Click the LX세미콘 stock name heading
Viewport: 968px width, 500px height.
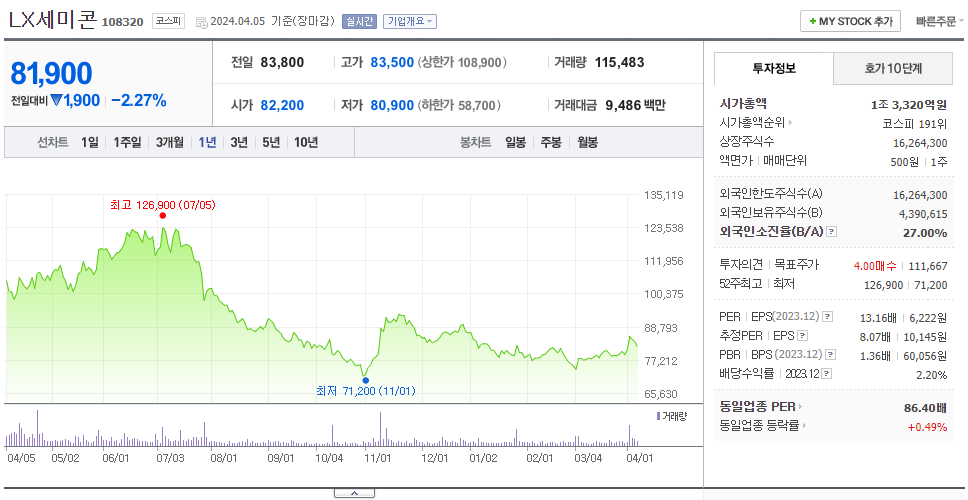pyautogui.click(x=52, y=20)
